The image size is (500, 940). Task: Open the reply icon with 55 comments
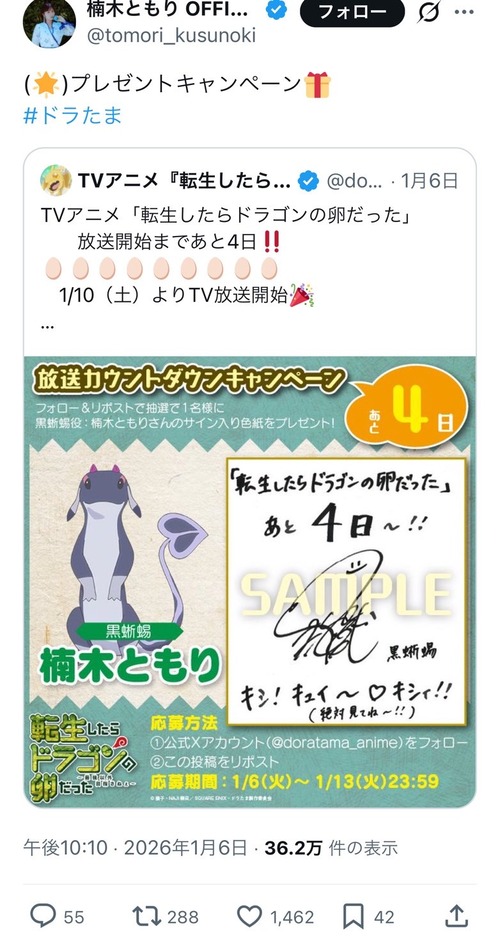(x=43, y=916)
